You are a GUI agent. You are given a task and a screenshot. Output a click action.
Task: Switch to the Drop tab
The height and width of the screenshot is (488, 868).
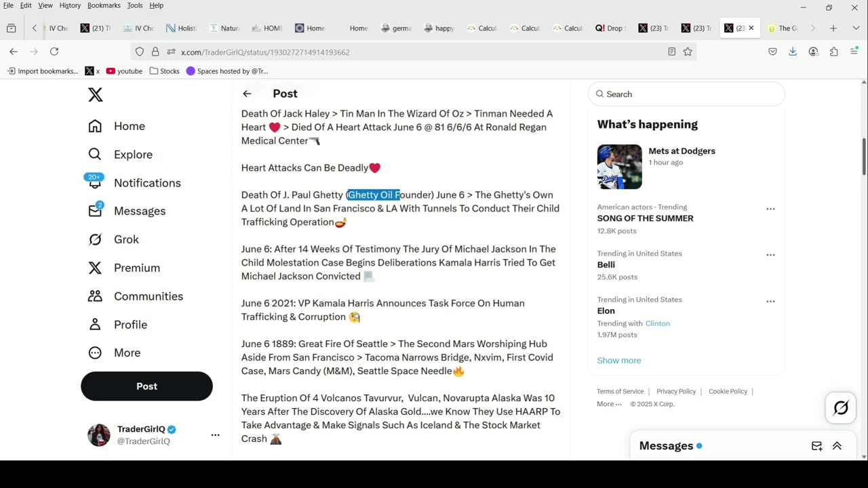pos(610,28)
